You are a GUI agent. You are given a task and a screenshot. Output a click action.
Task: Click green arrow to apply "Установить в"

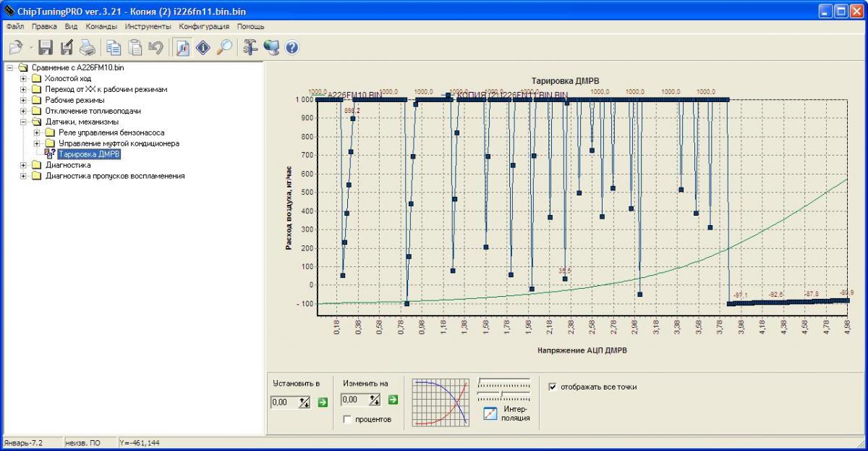[x=323, y=402]
